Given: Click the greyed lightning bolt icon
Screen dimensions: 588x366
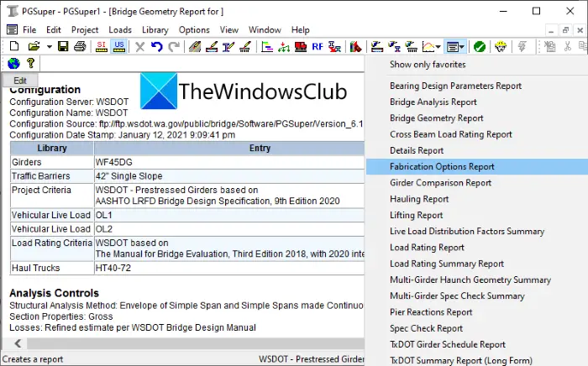Looking at the screenshot, I should point(522,47).
